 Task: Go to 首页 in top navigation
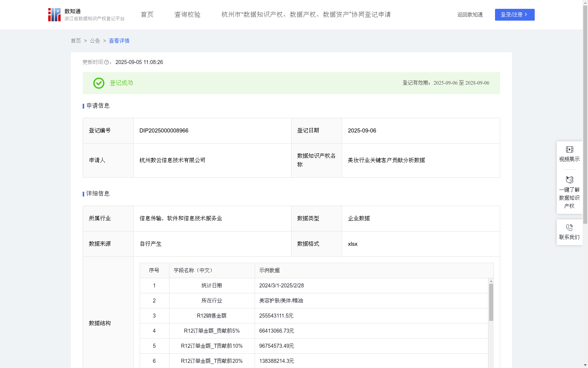pyautogui.click(x=147, y=15)
